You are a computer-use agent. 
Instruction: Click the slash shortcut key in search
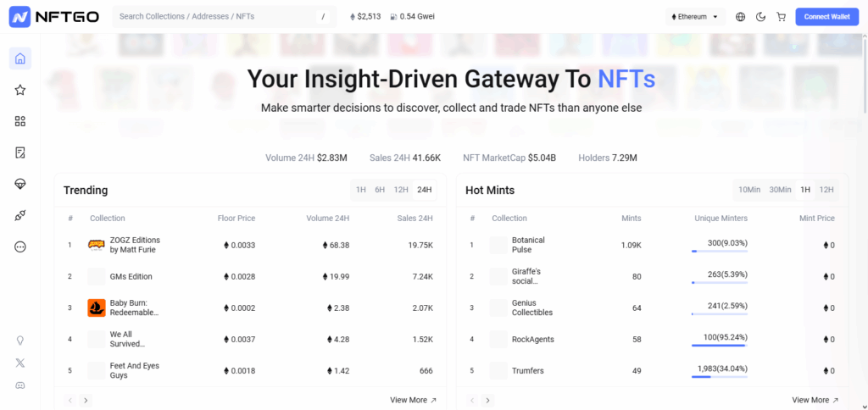click(x=323, y=17)
